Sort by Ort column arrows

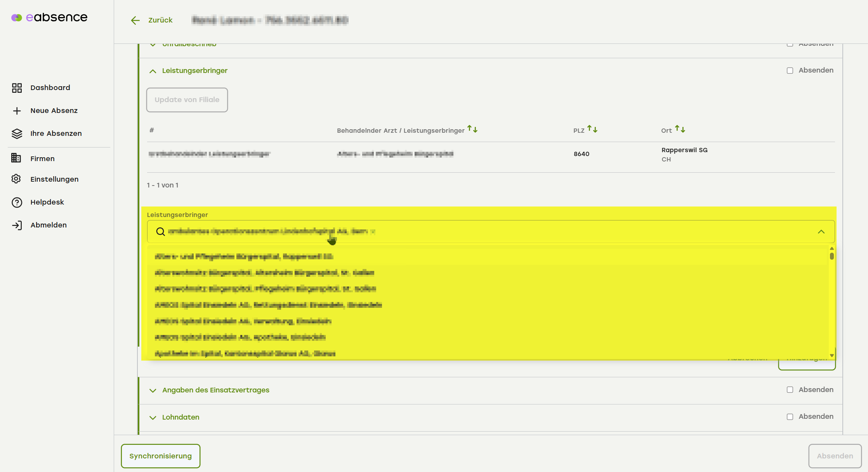[x=680, y=129]
